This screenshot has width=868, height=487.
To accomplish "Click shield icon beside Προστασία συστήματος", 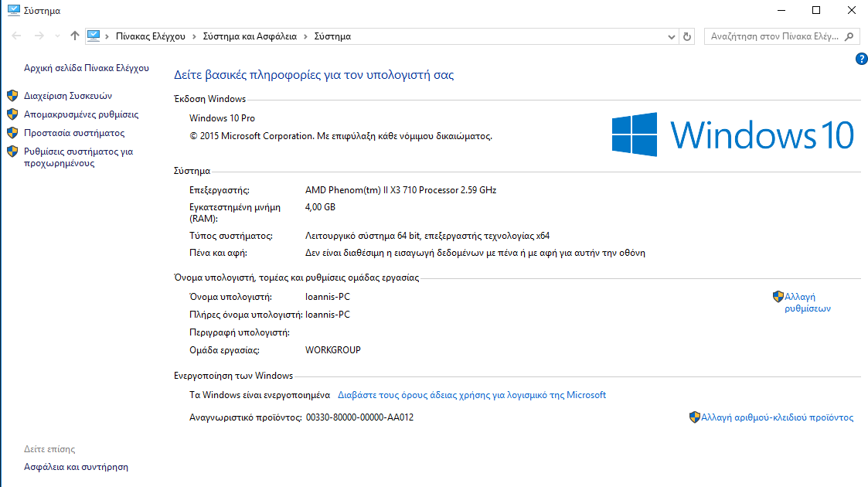I will point(12,133).
